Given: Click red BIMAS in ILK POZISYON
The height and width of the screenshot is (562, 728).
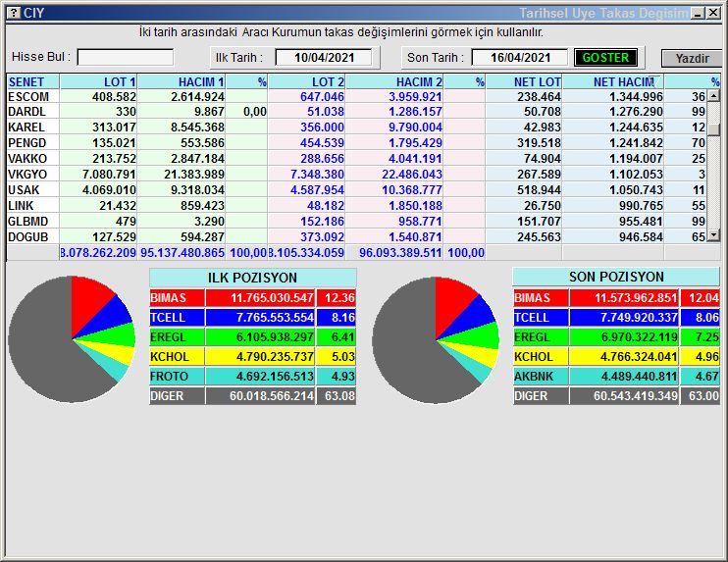Looking at the screenshot, I should click(x=177, y=298).
